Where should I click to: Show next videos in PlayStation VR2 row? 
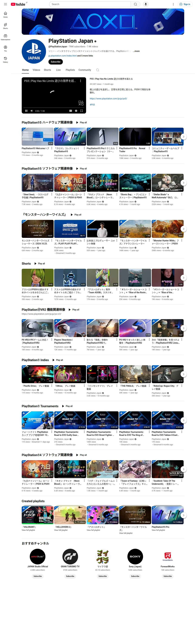[183, 328]
